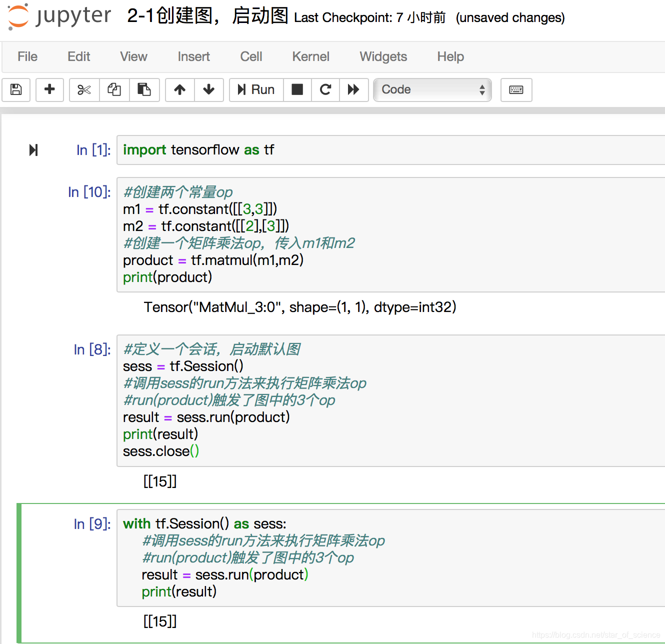Cut selected cells with scissors icon
The height and width of the screenshot is (644, 665).
click(x=84, y=90)
